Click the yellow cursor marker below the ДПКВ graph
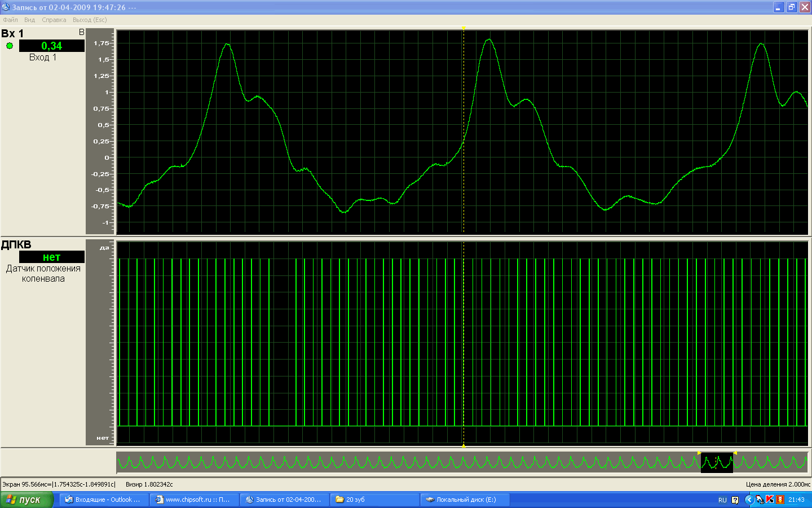The width and height of the screenshot is (812, 508). [464, 446]
